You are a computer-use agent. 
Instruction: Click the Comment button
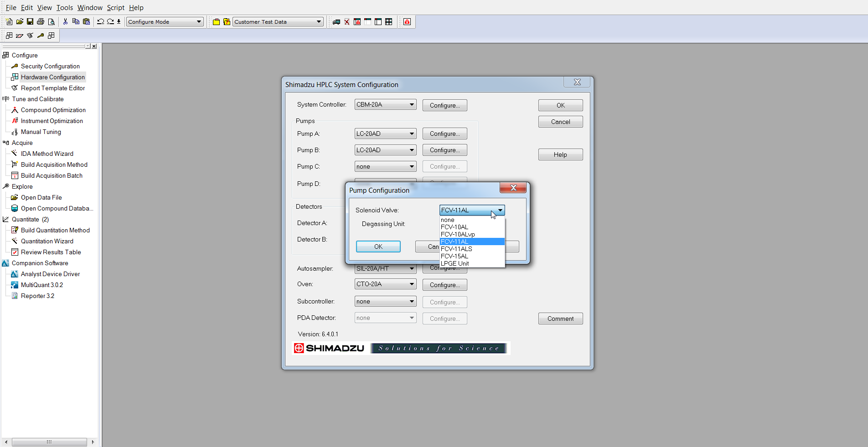561,319
